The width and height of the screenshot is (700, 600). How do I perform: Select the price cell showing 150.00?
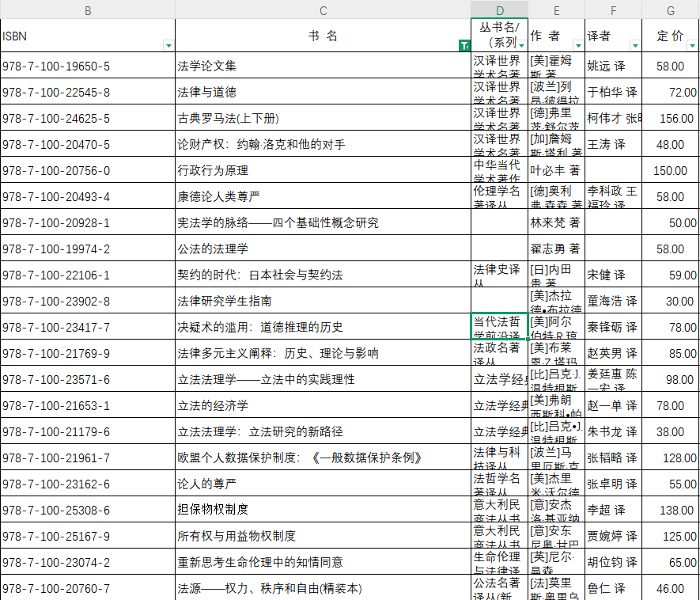[670, 170]
